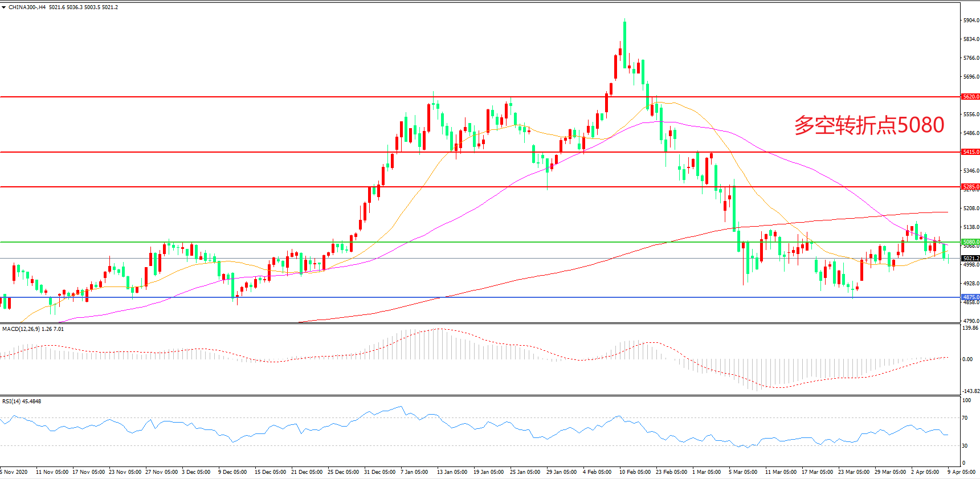Click the RSI(14) indicator label
This screenshot has height=479, width=980.
pos(13,402)
